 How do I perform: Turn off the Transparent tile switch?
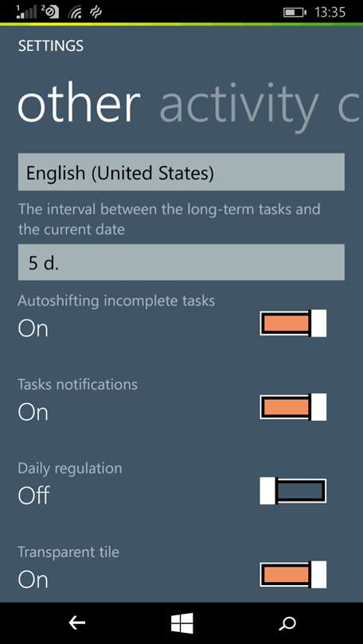point(293,575)
